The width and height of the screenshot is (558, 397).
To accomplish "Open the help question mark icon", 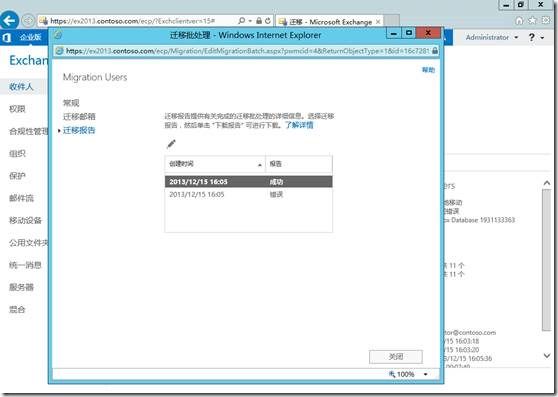I will [531, 37].
